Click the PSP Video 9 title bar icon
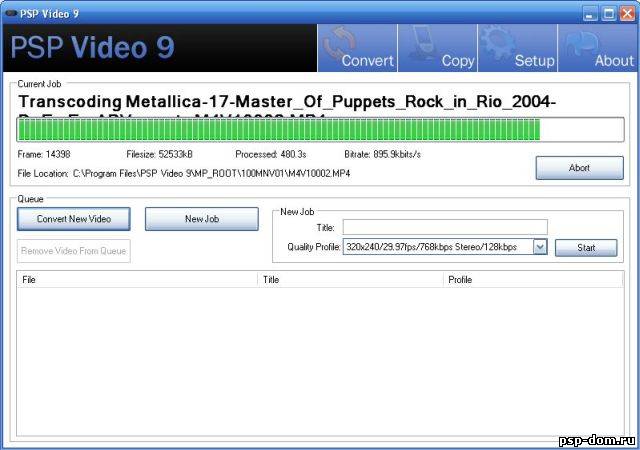The width and height of the screenshot is (640, 450). click(x=11, y=12)
